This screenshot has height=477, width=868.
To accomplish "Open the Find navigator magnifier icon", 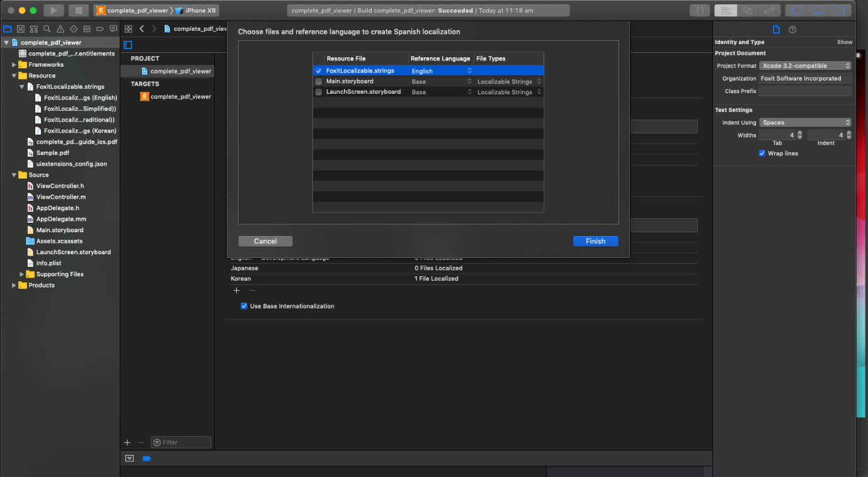I will [47, 29].
